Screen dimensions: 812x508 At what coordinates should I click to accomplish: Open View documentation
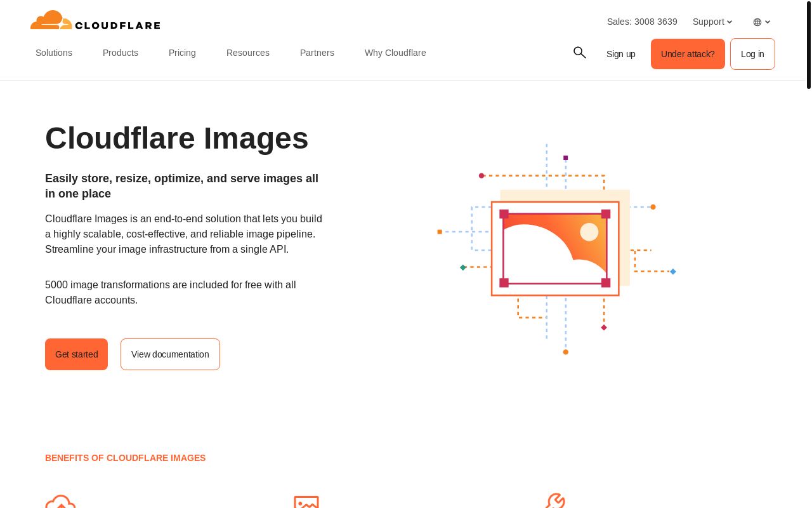pyautogui.click(x=170, y=354)
